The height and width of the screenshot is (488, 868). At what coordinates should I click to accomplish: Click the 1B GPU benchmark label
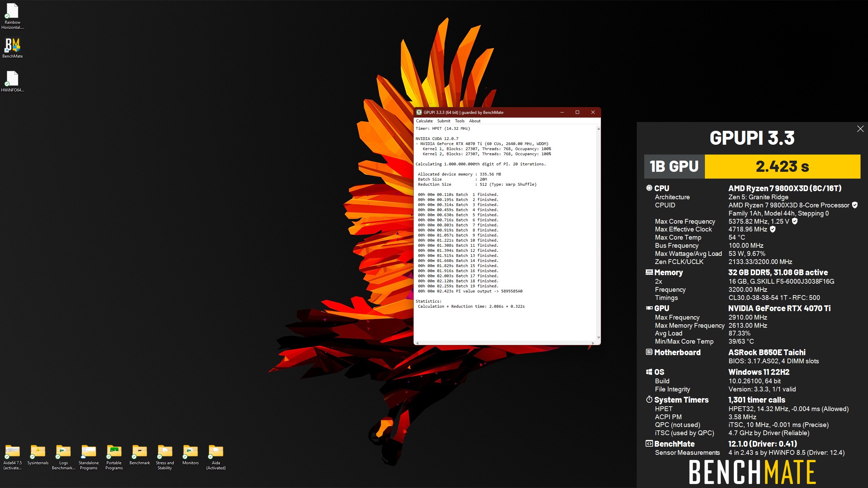[x=674, y=166]
